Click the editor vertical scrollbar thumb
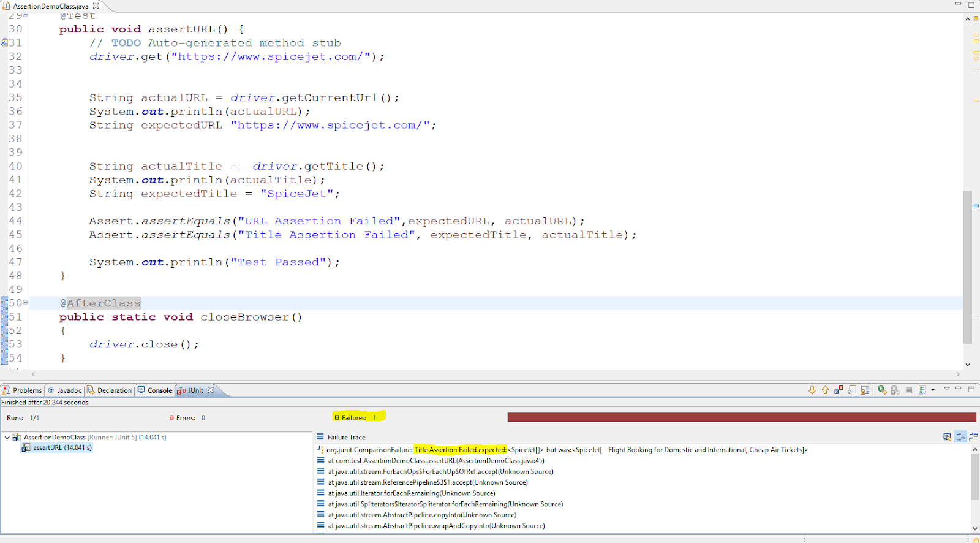The height and width of the screenshot is (543, 980). [x=968, y=267]
